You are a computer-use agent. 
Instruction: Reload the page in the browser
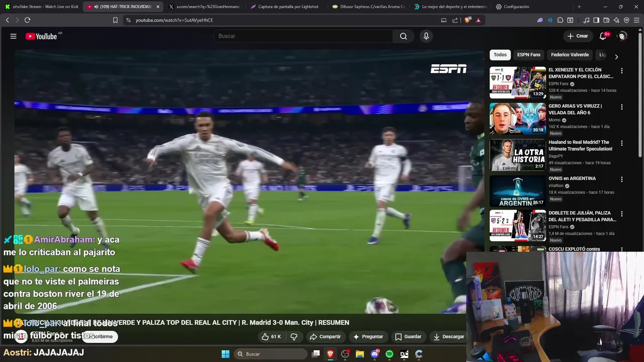27,20
